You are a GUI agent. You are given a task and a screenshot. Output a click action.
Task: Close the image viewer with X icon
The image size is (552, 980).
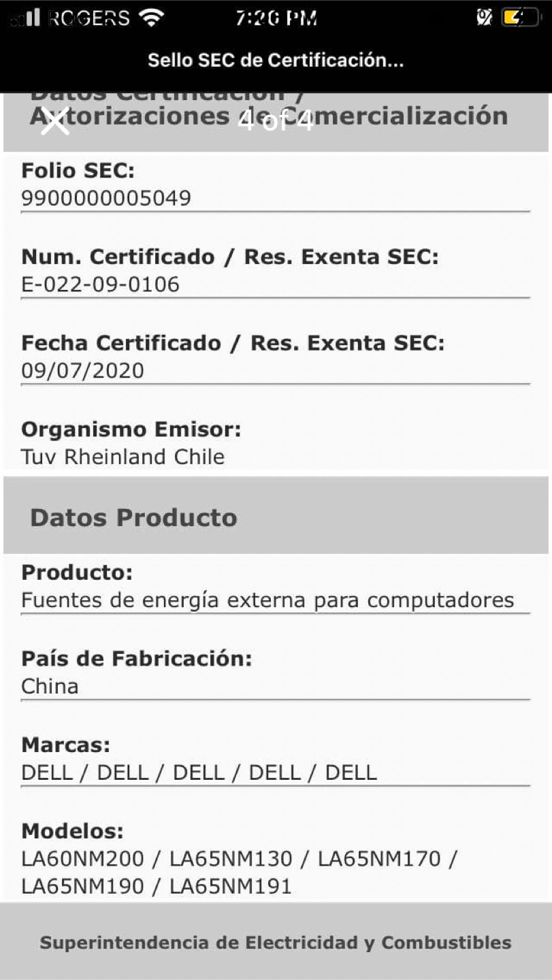pos(54,122)
